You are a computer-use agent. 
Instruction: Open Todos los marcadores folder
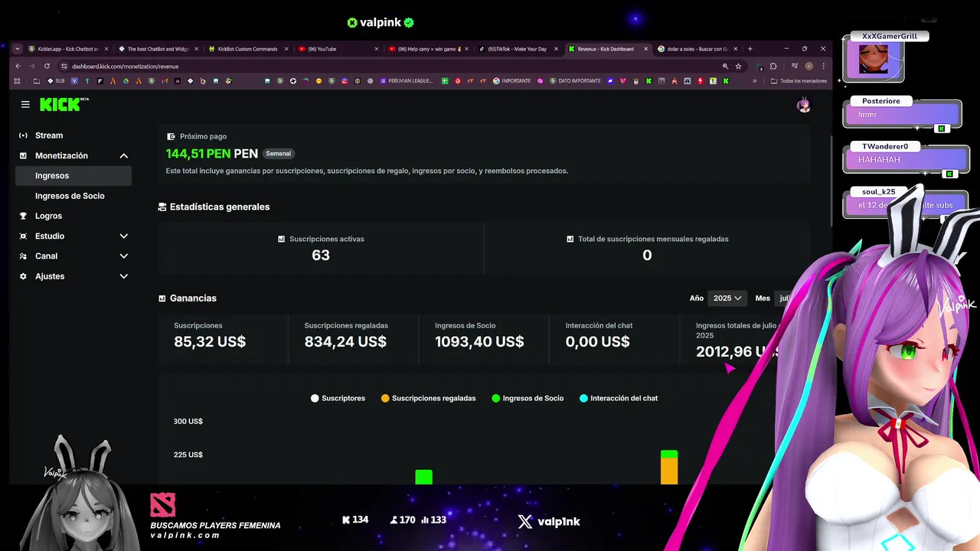799,81
